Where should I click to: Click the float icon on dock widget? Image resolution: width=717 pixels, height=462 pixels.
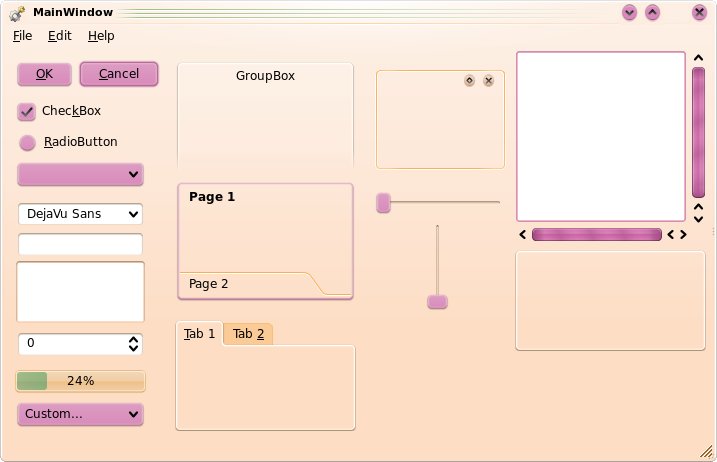tap(469, 81)
